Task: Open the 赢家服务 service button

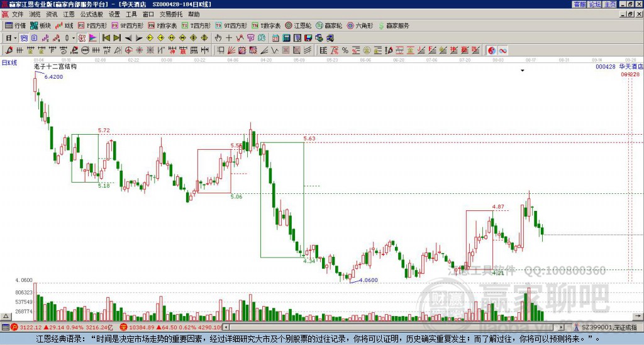Action: (x=394, y=25)
